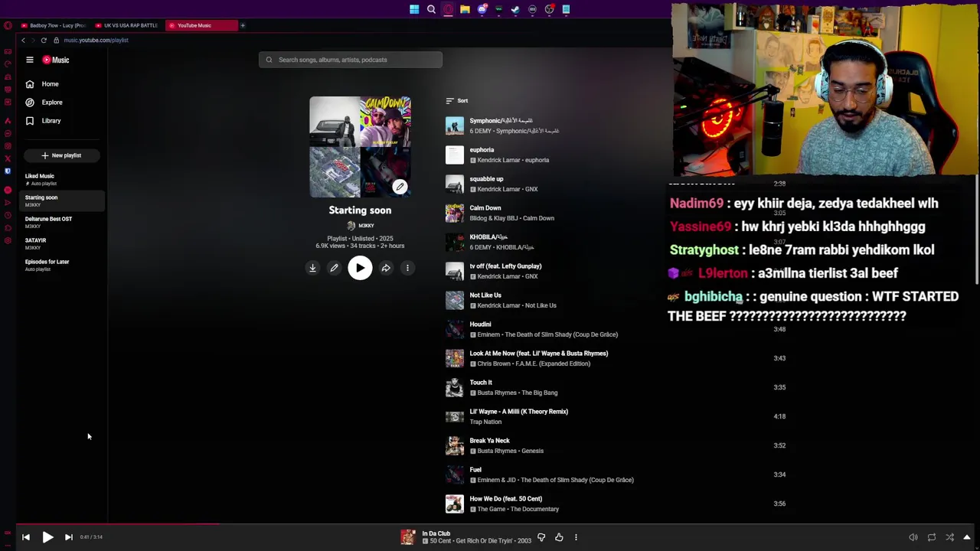Click the Calm Down track thumbnail
980x551 pixels.
455,213
